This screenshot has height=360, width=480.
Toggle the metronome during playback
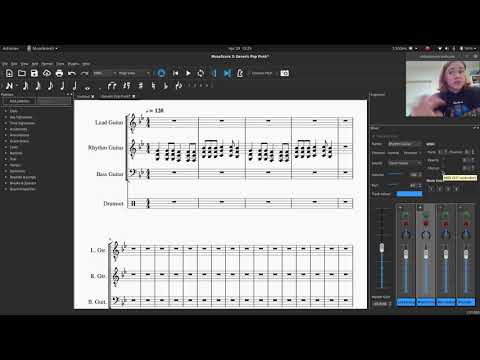[x=240, y=73]
